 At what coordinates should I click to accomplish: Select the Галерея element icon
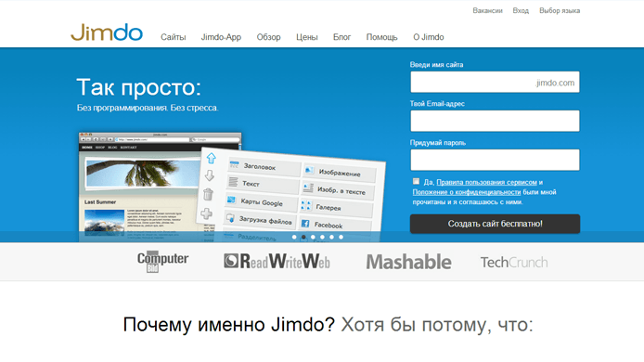tap(306, 205)
